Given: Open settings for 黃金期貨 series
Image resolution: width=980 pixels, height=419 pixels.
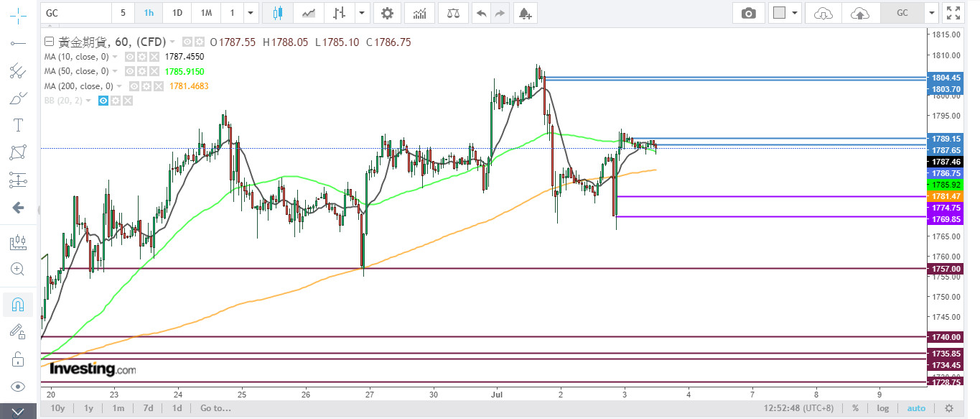Looking at the screenshot, I should pyautogui.click(x=199, y=42).
